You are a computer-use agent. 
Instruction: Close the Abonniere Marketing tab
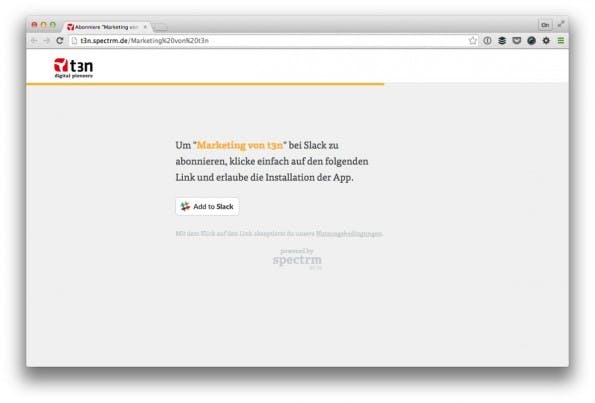click(145, 27)
